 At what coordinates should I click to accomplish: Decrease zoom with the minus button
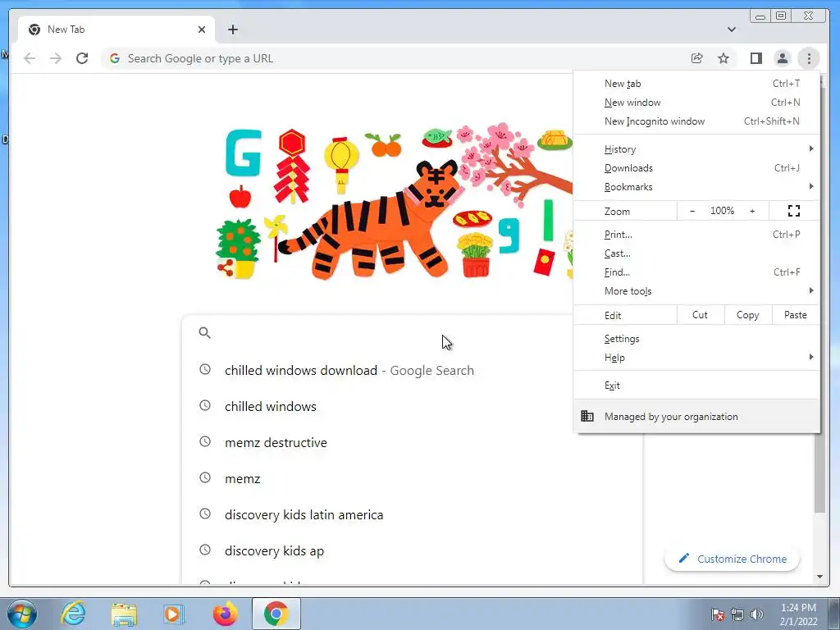click(x=692, y=211)
